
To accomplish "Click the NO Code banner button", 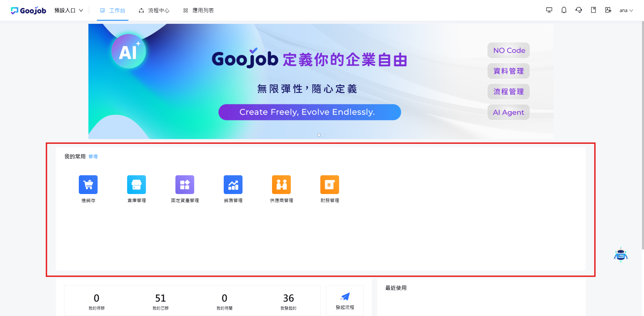I will [509, 50].
